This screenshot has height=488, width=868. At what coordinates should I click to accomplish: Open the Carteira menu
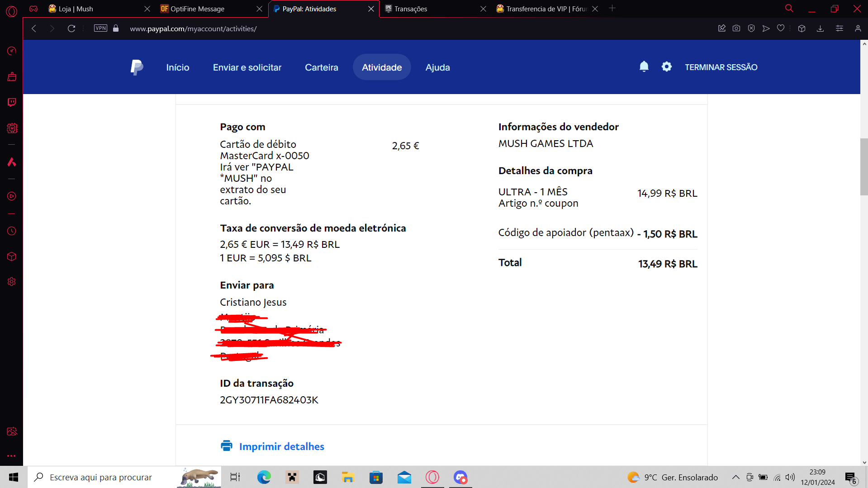click(x=322, y=67)
